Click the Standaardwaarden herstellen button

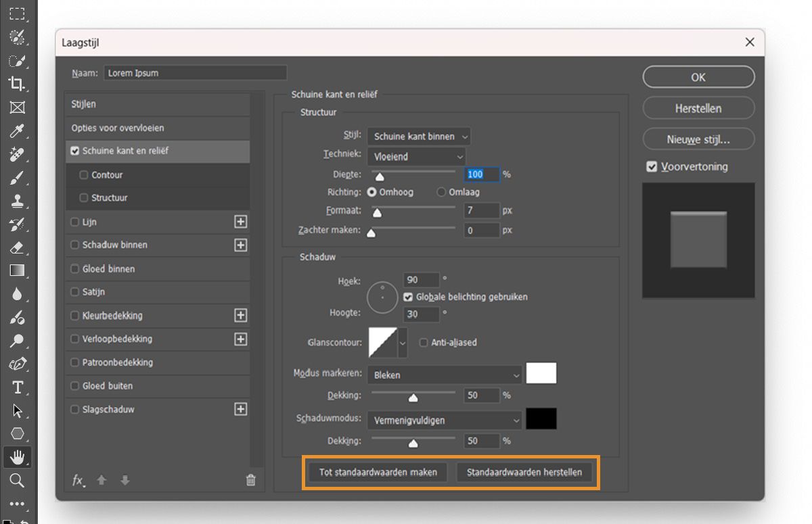[524, 472]
